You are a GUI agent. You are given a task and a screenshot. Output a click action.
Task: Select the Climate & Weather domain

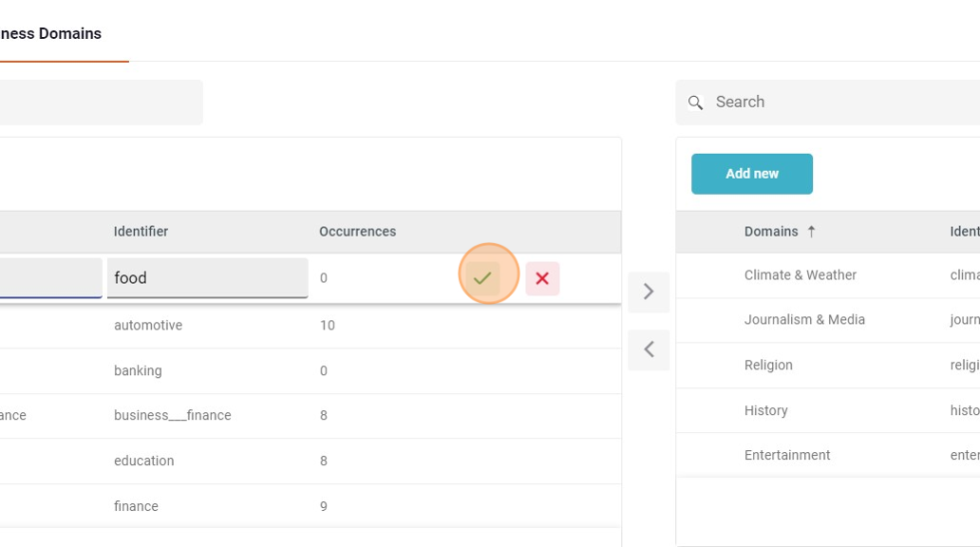tap(800, 275)
